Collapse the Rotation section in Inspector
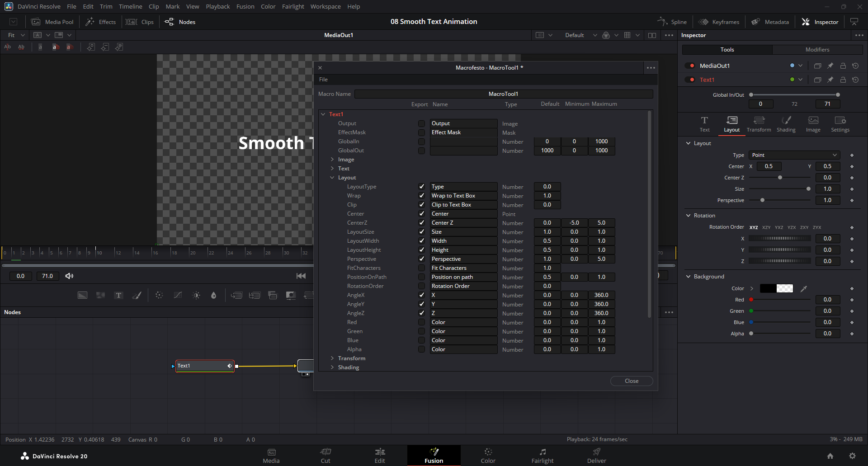This screenshot has height=466, width=868. click(689, 216)
